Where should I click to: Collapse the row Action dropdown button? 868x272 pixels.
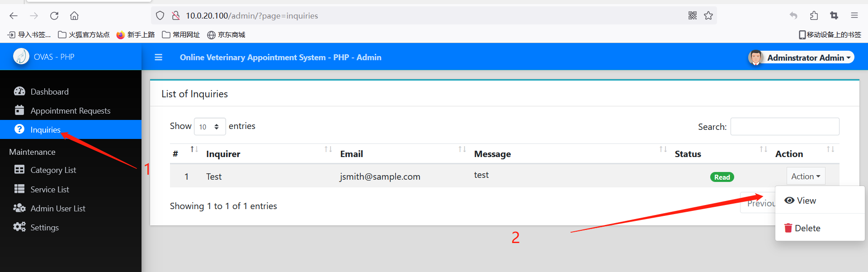coord(805,177)
